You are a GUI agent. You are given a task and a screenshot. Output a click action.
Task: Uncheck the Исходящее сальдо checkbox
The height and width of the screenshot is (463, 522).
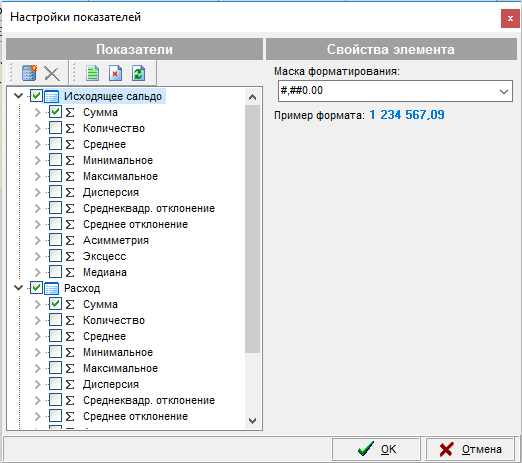point(36,96)
